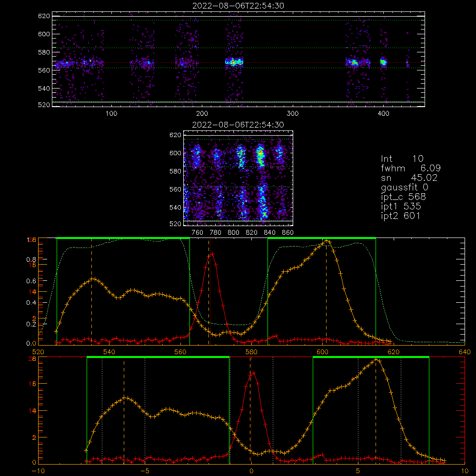Click x-axis label 560 of third plot

click(180, 352)
